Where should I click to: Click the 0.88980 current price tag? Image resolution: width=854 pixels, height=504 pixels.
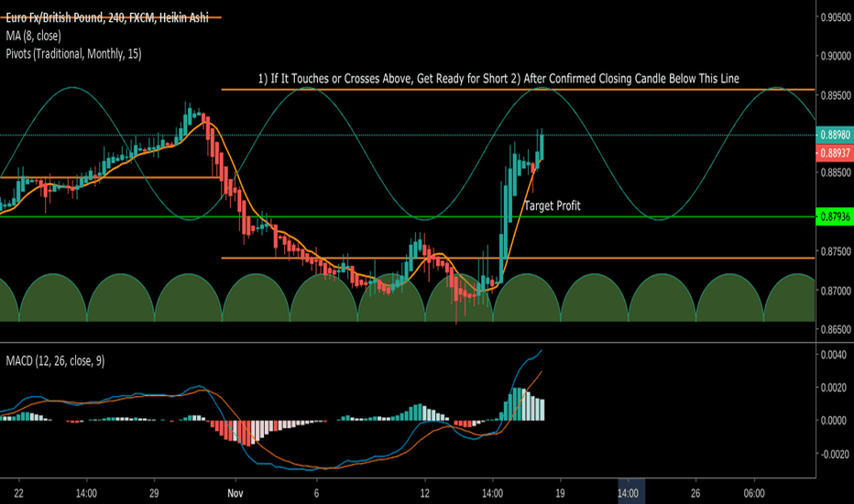835,135
